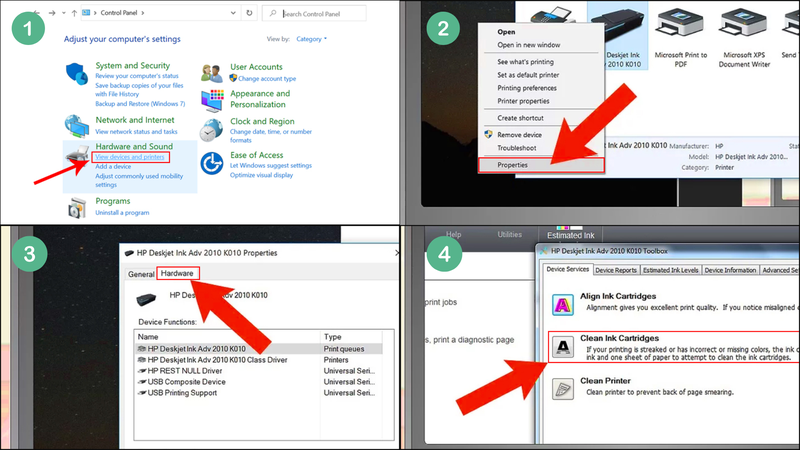Open the Estimated Ink tab behind the Toolbox
The width and height of the screenshot is (800, 450).
tap(570, 235)
